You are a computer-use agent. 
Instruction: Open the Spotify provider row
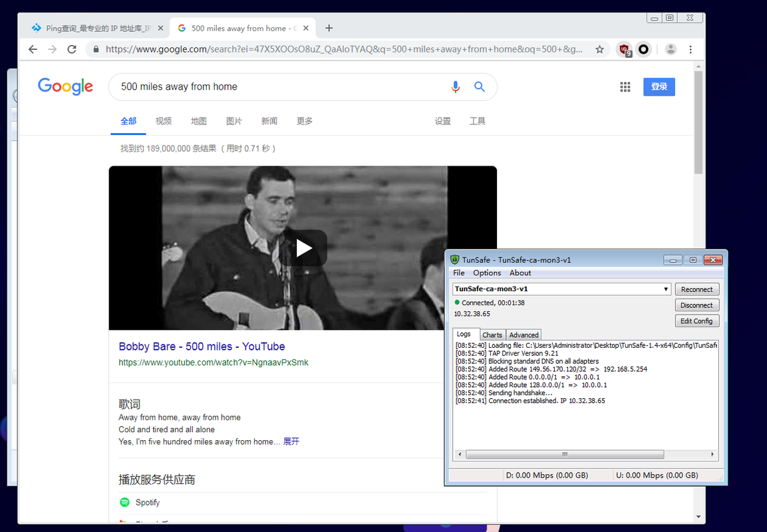coord(303,503)
